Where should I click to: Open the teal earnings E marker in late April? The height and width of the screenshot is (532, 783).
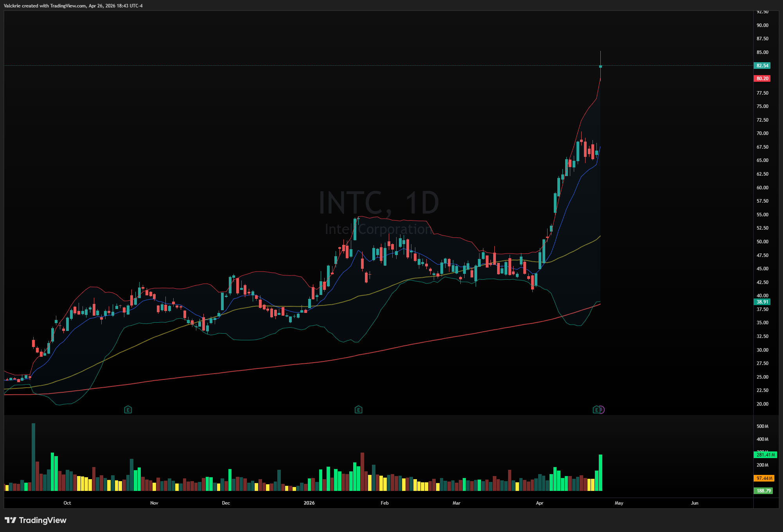[x=596, y=410]
